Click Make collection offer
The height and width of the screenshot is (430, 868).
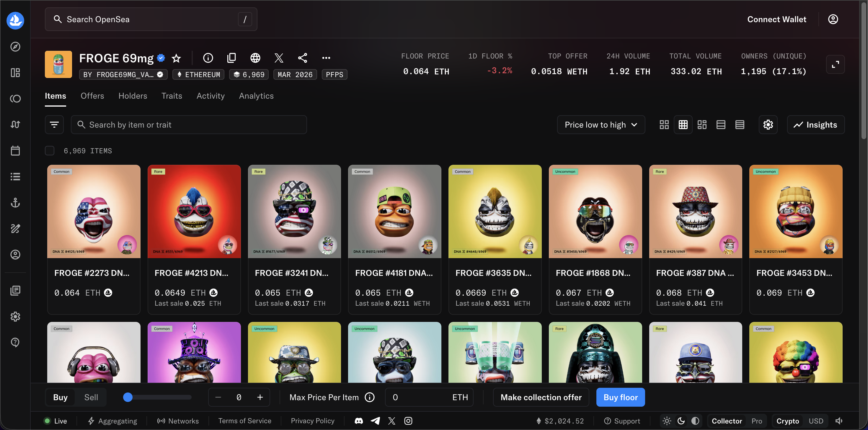[x=541, y=397]
